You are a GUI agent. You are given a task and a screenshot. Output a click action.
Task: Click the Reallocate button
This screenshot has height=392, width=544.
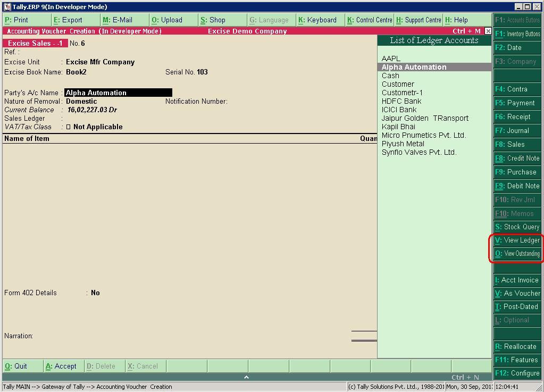pyautogui.click(x=517, y=347)
